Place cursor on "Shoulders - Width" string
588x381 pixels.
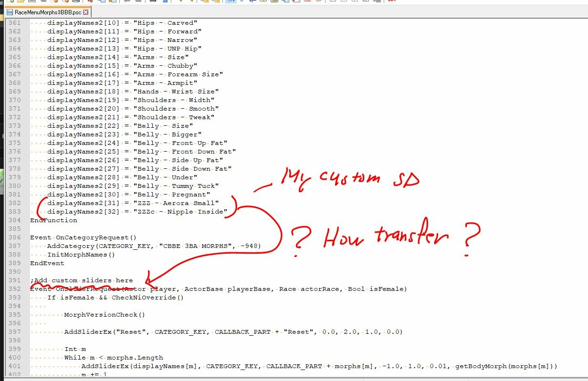pyautogui.click(x=174, y=100)
